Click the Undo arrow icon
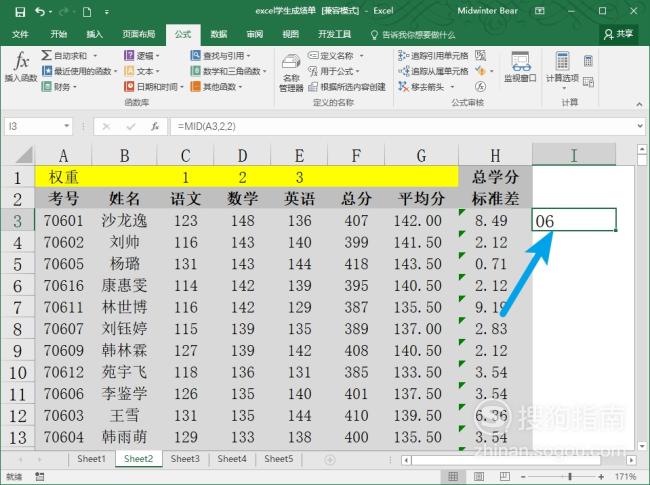 (40, 12)
